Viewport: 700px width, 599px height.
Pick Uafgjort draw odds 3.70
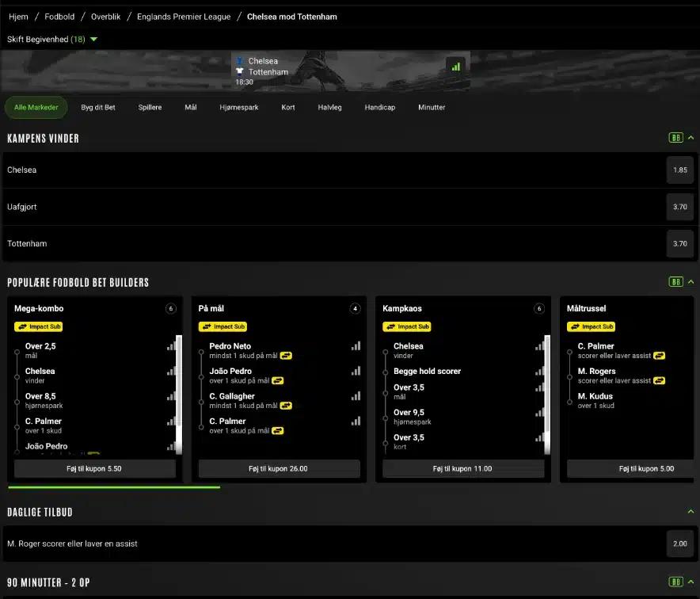pos(680,207)
